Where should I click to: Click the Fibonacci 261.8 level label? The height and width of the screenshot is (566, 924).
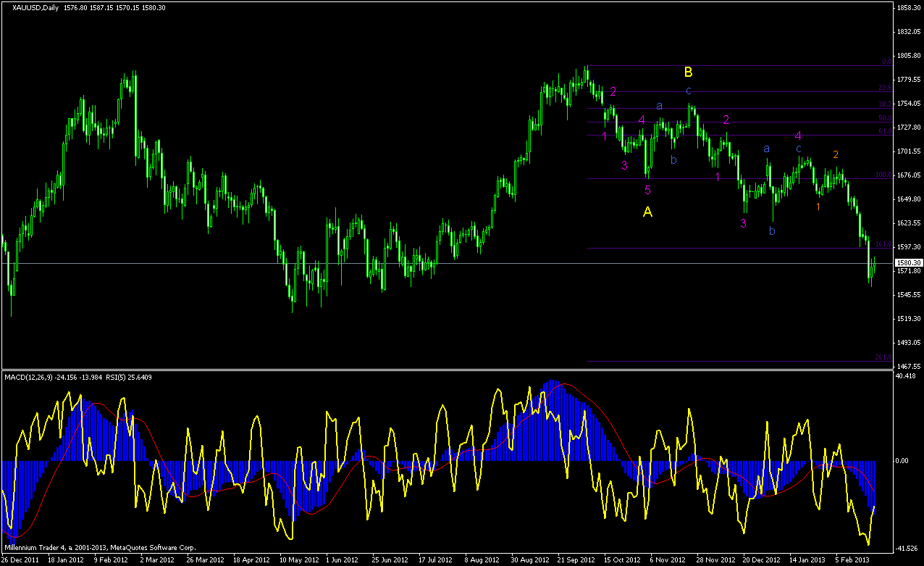[883, 357]
